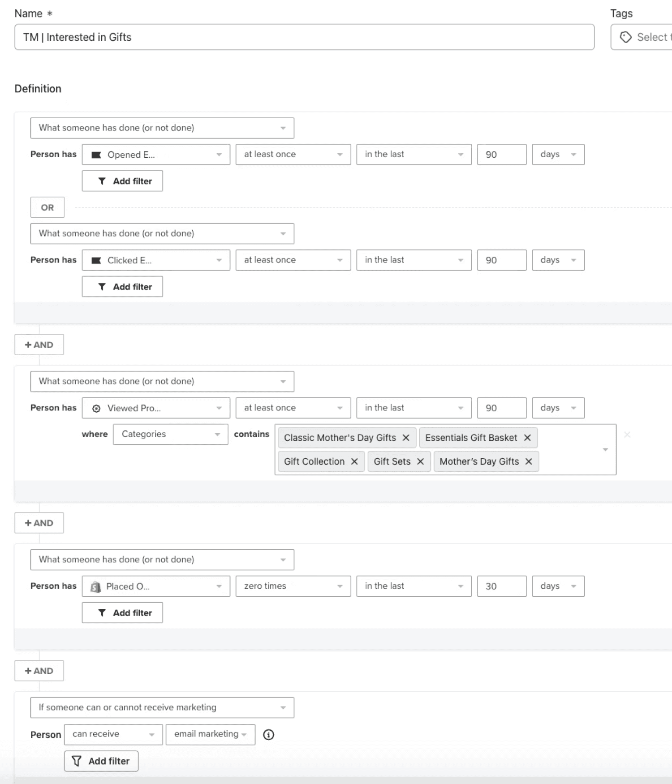Remove the Classic Mother's Day Gifts tag
Viewport: 672px width, 784px height.
click(406, 438)
